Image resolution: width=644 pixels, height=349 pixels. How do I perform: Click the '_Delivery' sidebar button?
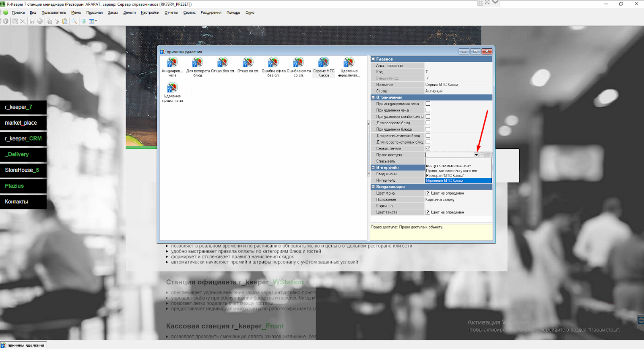tap(23, 154)
